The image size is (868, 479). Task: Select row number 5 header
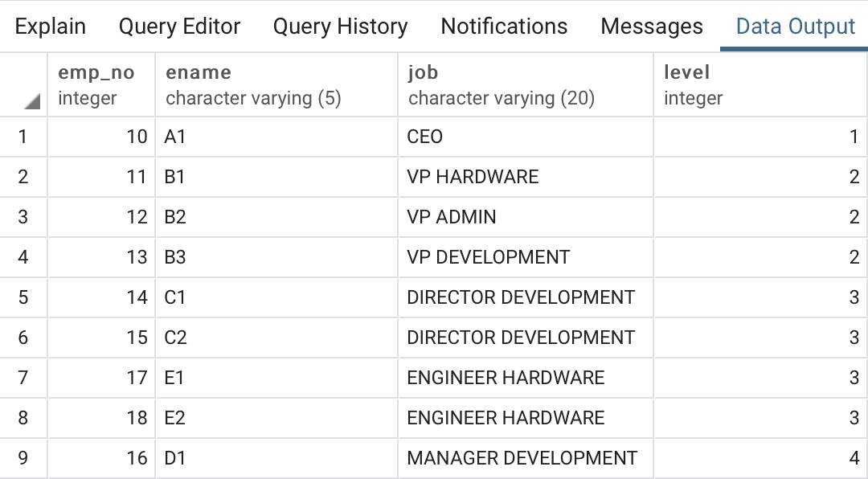click(x=23, y=297)
